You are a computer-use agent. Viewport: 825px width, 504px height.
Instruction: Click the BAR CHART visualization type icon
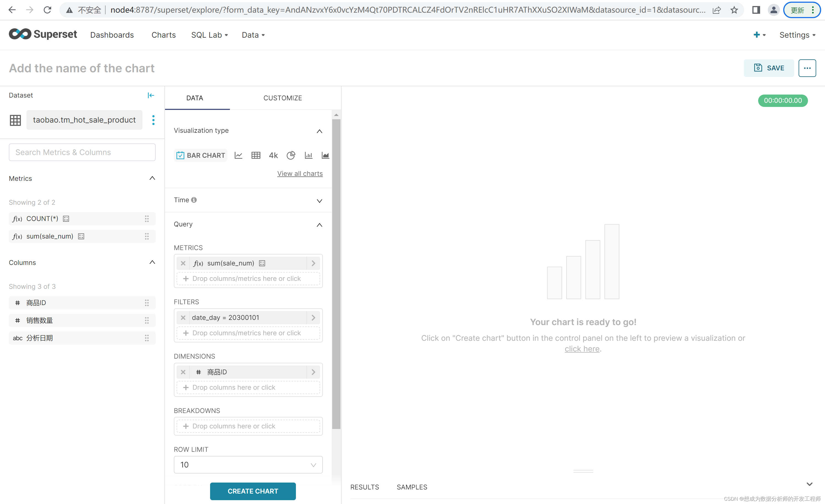200,155
